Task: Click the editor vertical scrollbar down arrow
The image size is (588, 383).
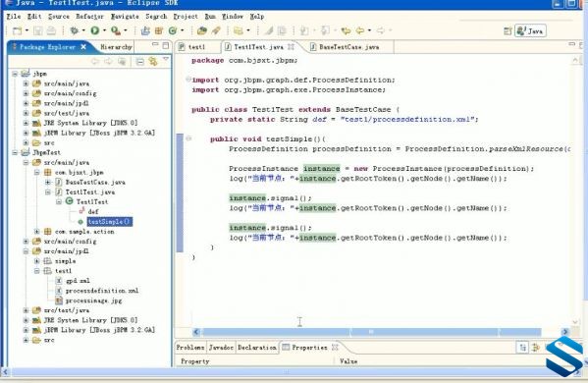Action: click(x=575, y=322)
